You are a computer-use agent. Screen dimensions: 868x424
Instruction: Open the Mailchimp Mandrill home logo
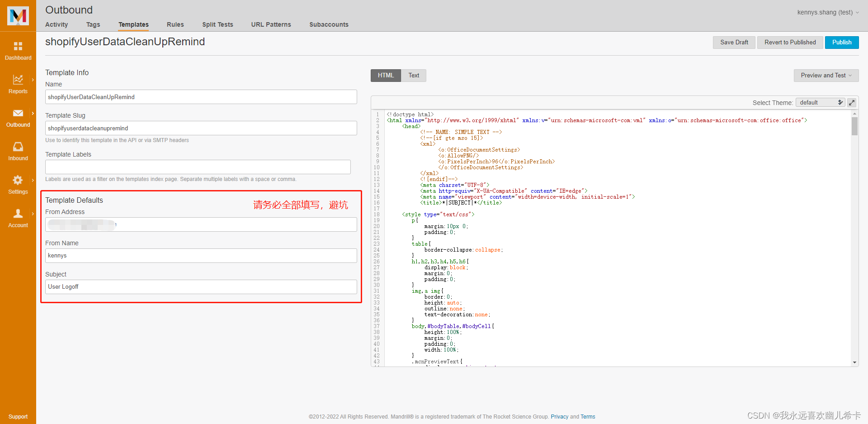18,15
